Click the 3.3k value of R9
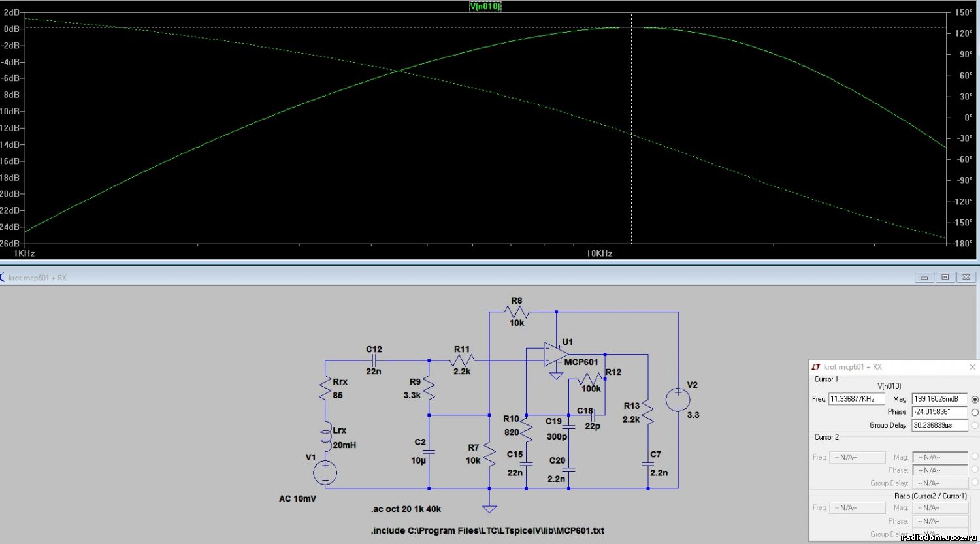The width and height of the screenshot is (980, 544). 412,395
